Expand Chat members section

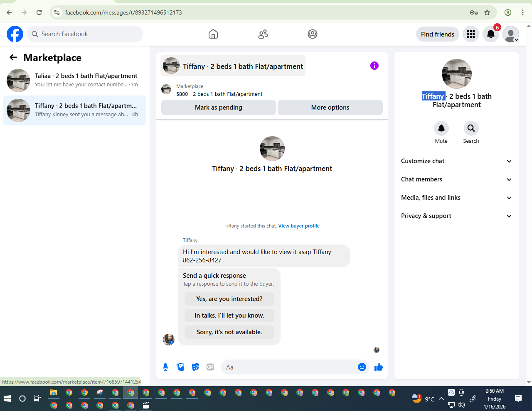click(456, 179)
